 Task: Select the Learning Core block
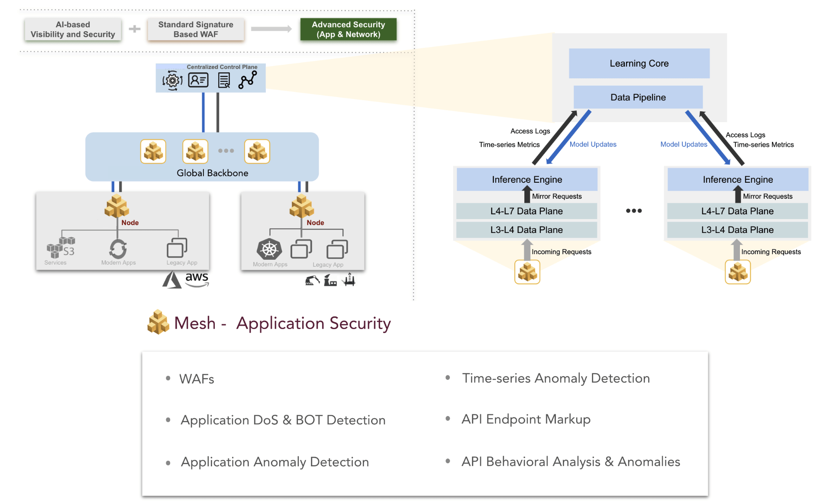(639, 63)
